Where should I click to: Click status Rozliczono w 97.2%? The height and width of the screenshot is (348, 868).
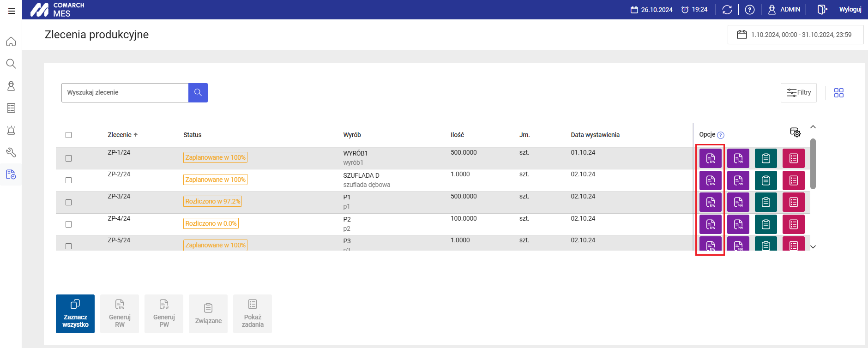pos(212,201)
